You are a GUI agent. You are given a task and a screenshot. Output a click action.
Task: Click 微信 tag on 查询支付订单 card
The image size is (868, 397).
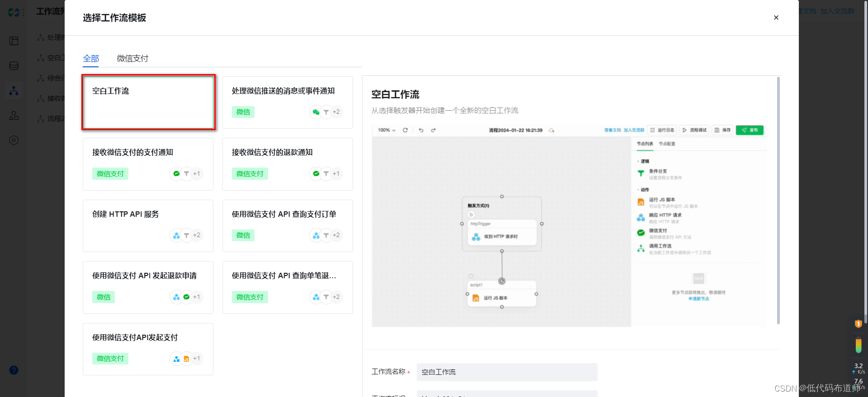point(243,235)
